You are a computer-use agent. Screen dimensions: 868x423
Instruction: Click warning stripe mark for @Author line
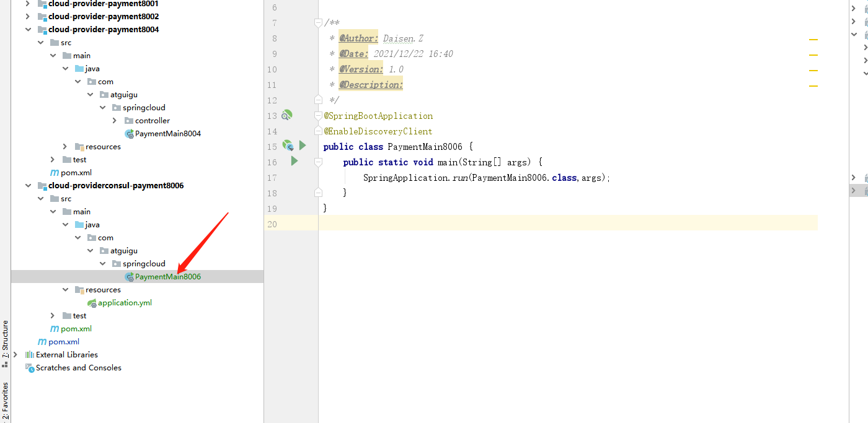[813, 40]
